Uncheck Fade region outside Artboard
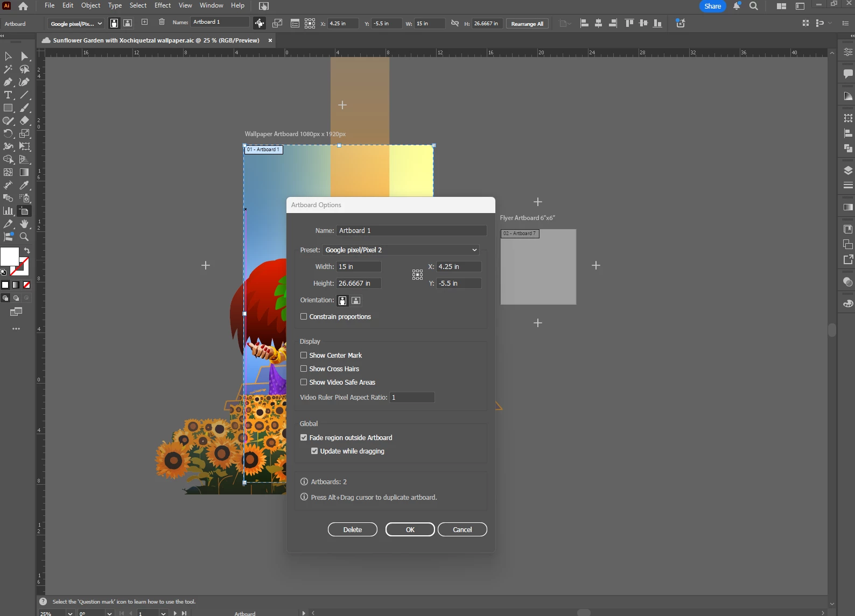 click(x=304, y=437)
